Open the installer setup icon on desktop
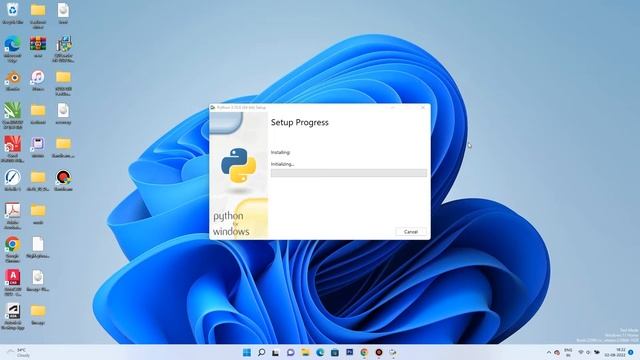The height and width of the screenshot is (360, 640). (64, 49)
